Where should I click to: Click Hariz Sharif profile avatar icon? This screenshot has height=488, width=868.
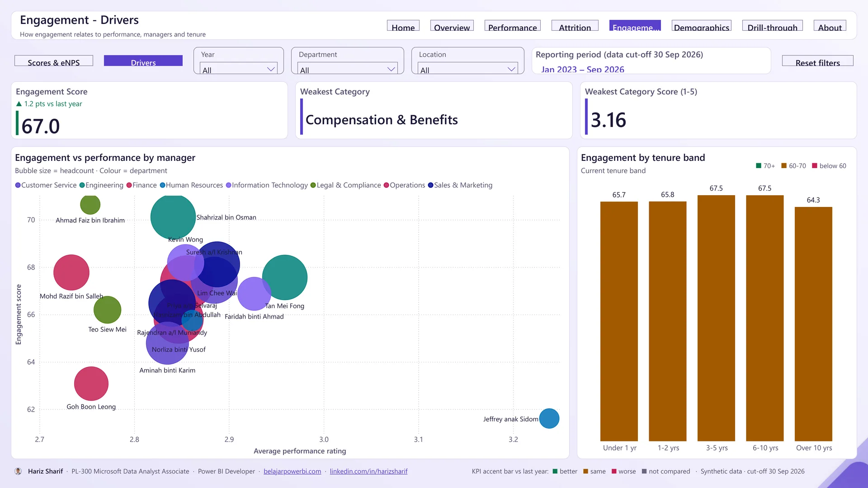click(18, 471)
